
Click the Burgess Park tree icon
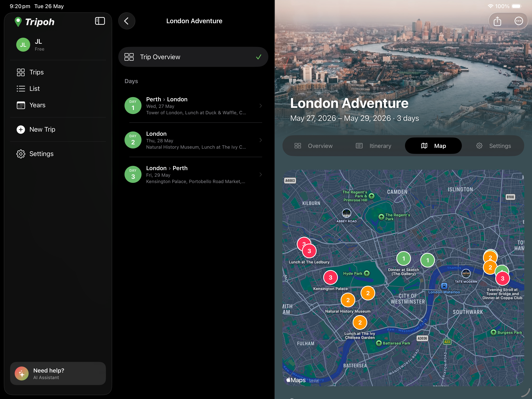pyautogui.click(x=493, y=332)
